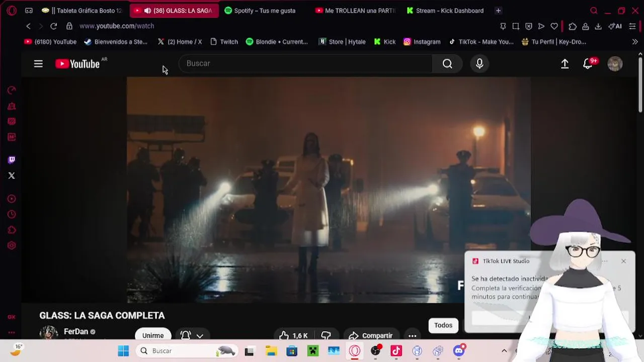Open the FerDan channel name
This screenshot has height=362, width=644.
pos(76,332)
